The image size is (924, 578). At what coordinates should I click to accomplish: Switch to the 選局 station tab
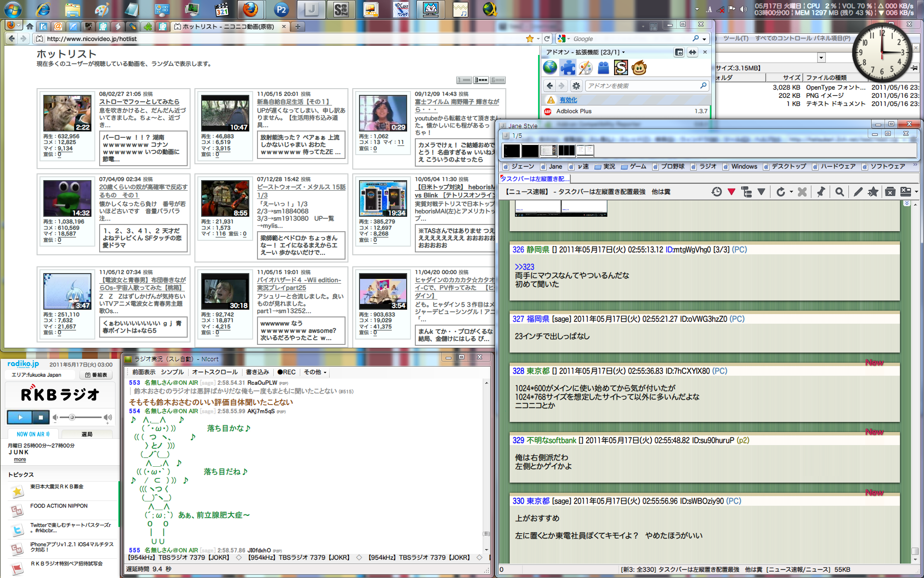87,434
